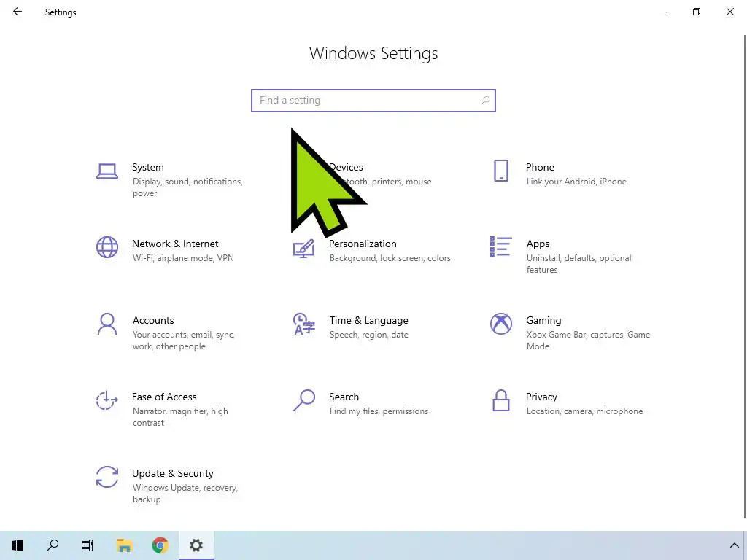Click the Phone device icon

pyautogui.click(x=500, y=171)
